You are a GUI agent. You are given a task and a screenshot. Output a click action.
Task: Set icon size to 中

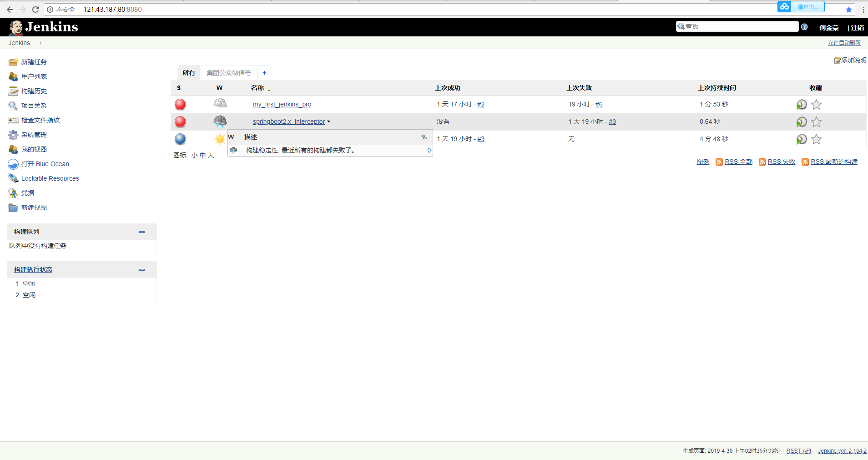(202, 156)
